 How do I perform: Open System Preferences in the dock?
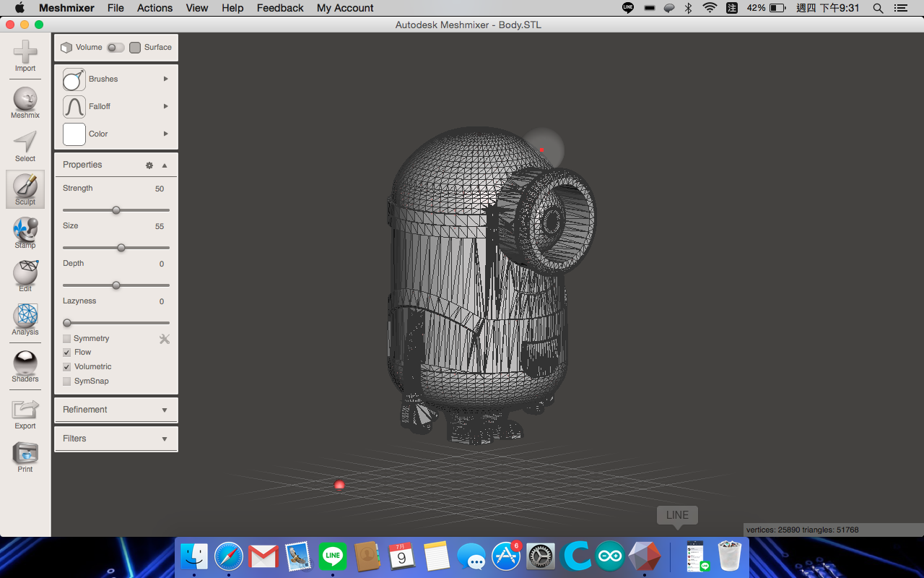(541, 556)
